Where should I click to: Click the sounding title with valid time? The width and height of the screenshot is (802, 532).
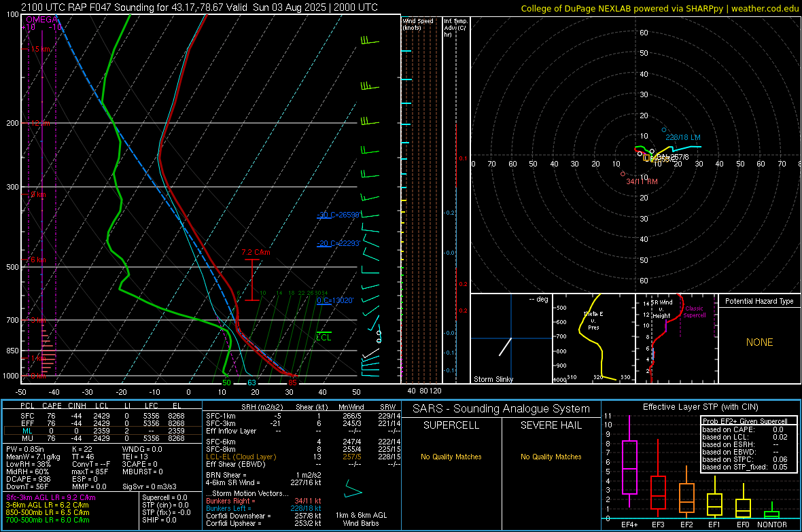(x=199, y=7)
